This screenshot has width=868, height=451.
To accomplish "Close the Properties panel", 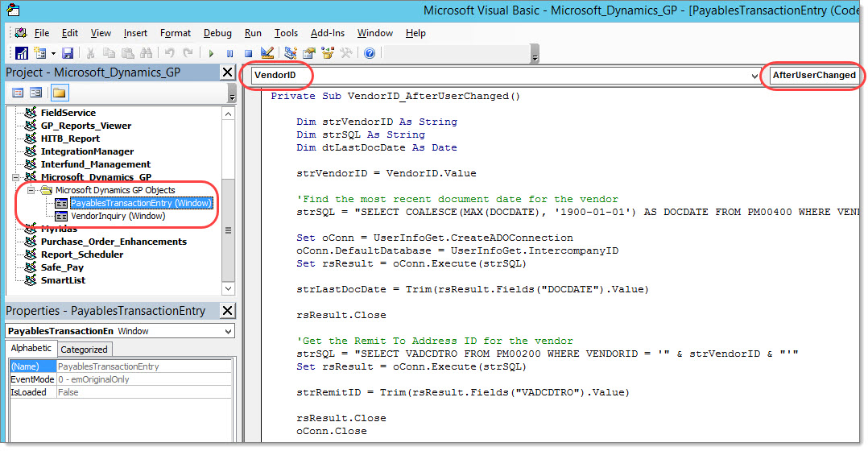I will [228, 310].
